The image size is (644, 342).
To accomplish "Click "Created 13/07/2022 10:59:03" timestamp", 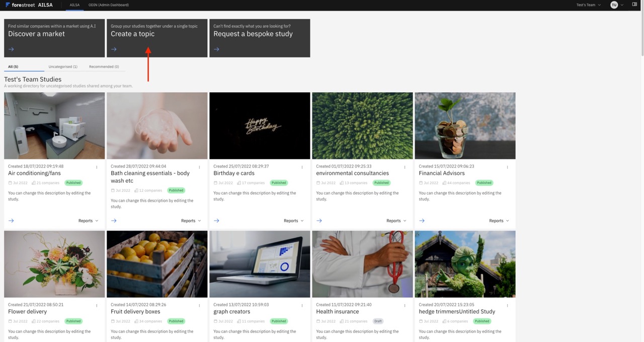I will 241,305.
